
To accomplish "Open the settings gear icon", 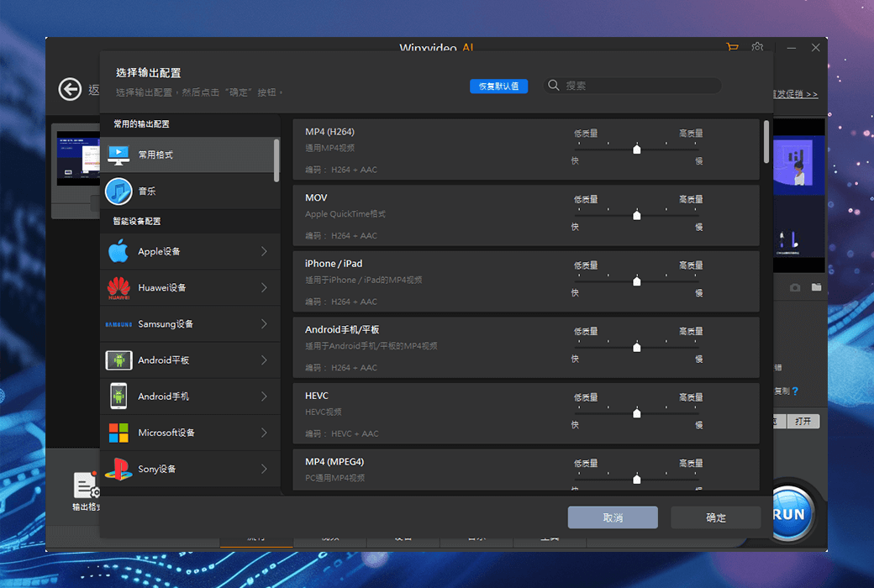I will tap(757, 47).
